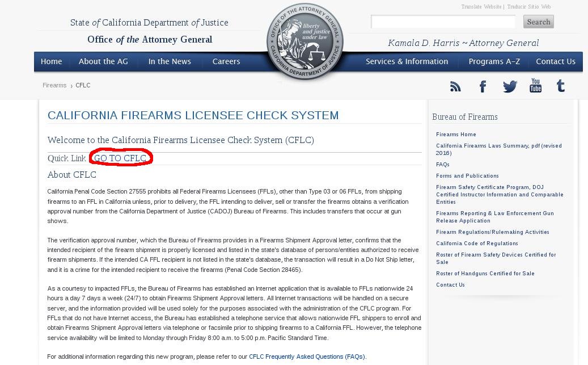Screen dimensions: 588x365
Task: Click the Traducir Sitio Web link
Action: [529, 7]
